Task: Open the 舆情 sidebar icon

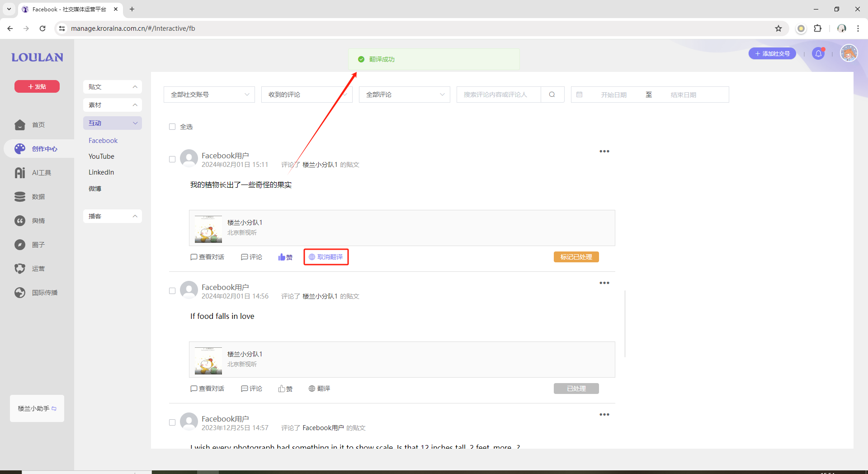Action: pyautogui.click(x=20, y=221)
